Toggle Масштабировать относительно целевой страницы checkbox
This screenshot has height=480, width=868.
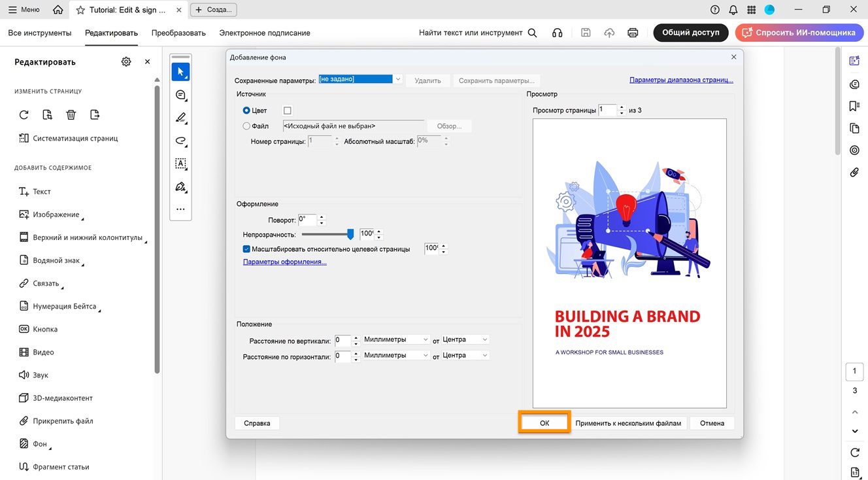pyautogui.click(x=246, y=249)
